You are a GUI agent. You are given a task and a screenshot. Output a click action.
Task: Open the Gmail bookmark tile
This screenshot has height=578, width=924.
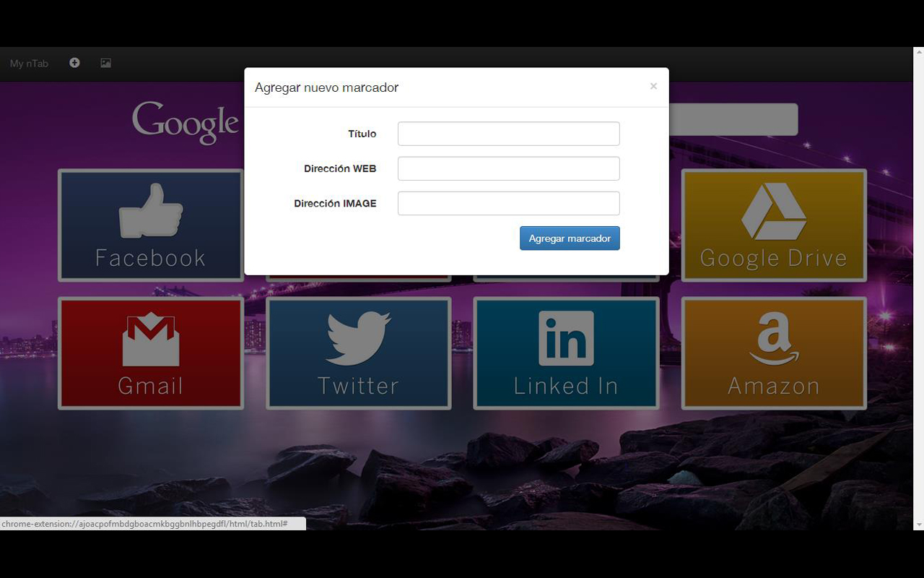pyautogui.click(x=151, y=353)
